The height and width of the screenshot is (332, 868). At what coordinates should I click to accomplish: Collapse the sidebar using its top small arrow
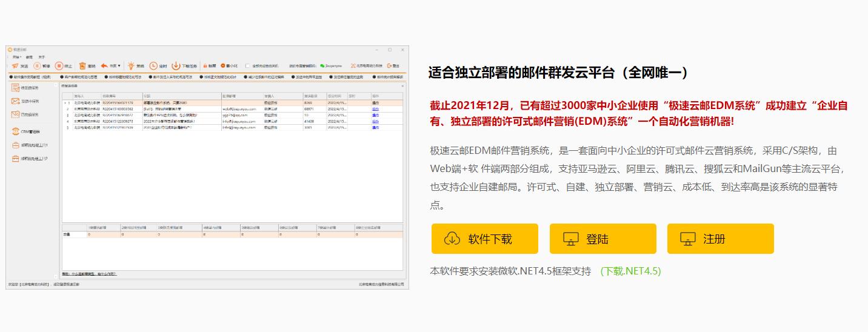[56, 85]
